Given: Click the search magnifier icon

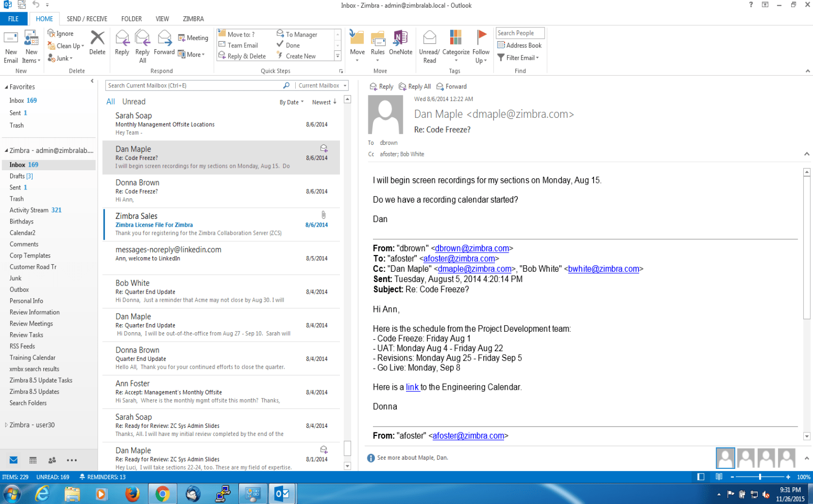Looking at the screenshot, I should click(287, 85).
